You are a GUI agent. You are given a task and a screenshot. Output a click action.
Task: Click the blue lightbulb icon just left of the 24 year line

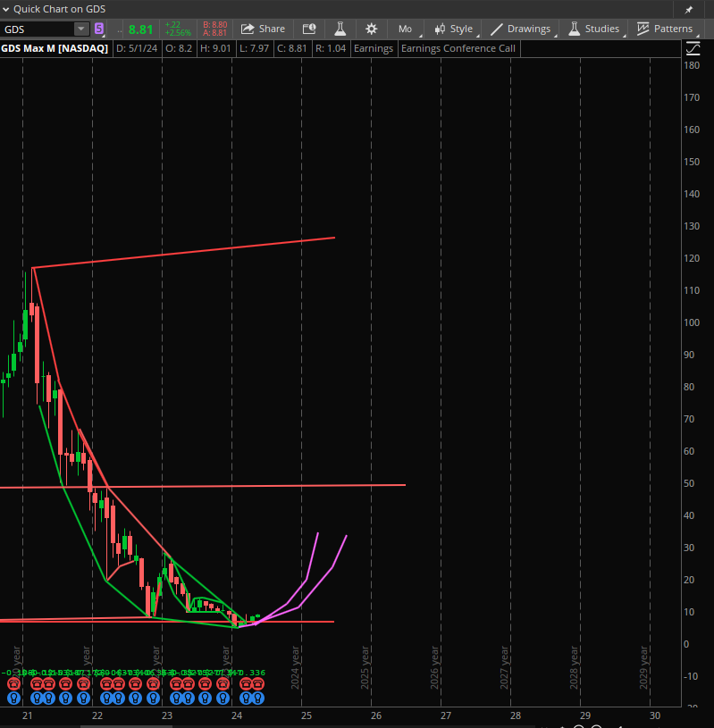pyautogui.click(x=223, y=698)
